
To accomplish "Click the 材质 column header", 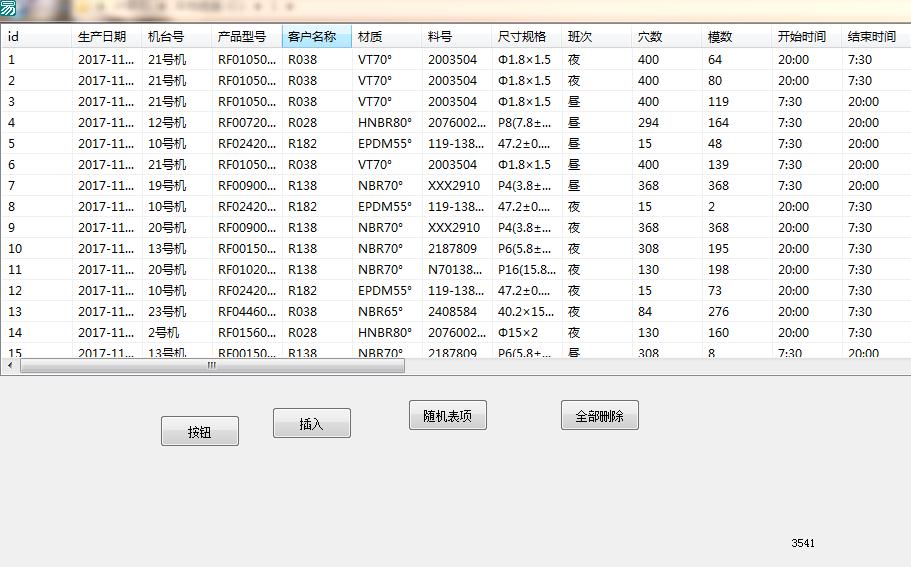I will (386, 37).
